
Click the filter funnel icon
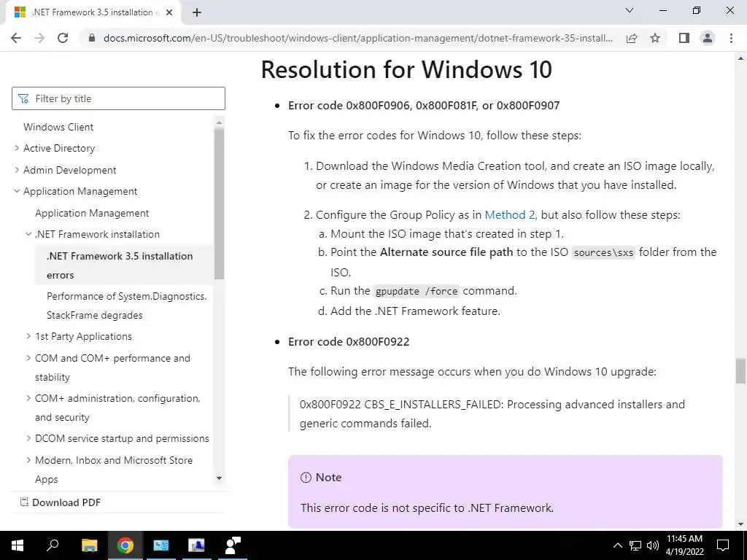click(23, 98)
